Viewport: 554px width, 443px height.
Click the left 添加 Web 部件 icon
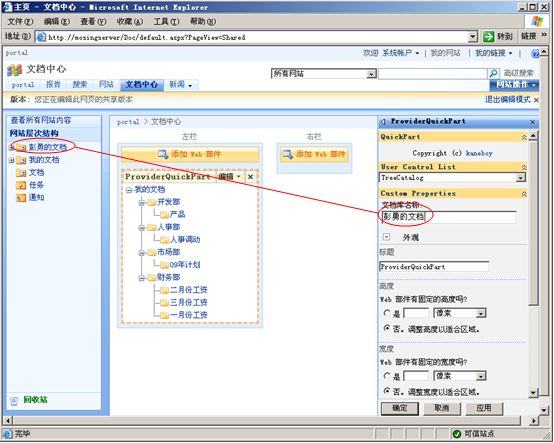[163, 154]
